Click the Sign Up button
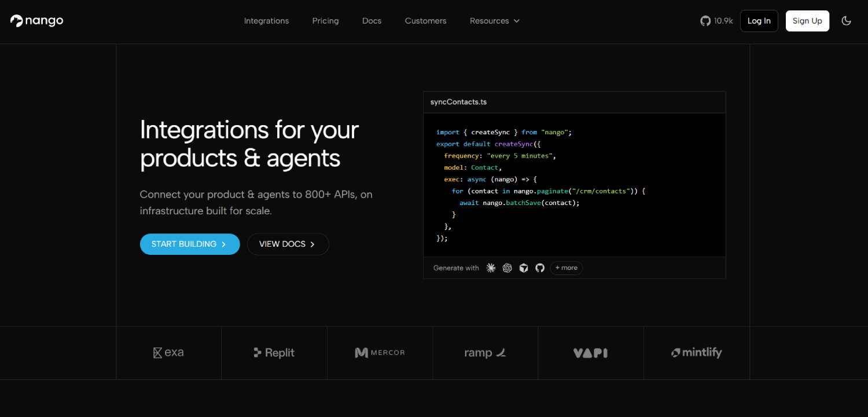 [x=807, y=21]
